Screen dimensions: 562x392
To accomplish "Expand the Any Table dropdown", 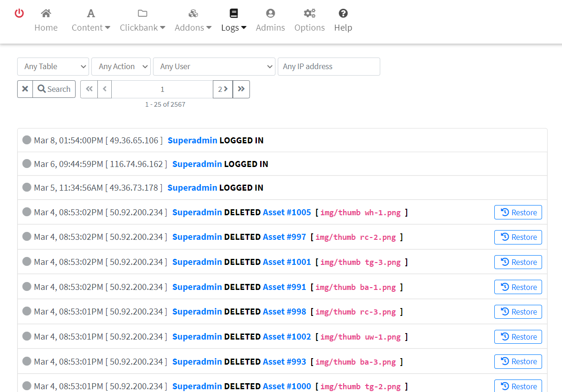I will tap(53, 66).
